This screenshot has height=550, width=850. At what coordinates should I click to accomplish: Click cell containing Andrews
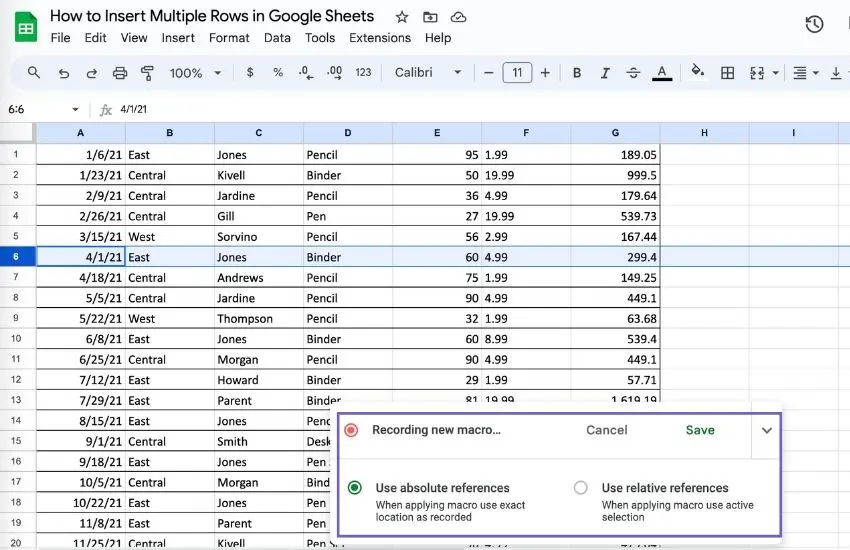click(259, 278)
